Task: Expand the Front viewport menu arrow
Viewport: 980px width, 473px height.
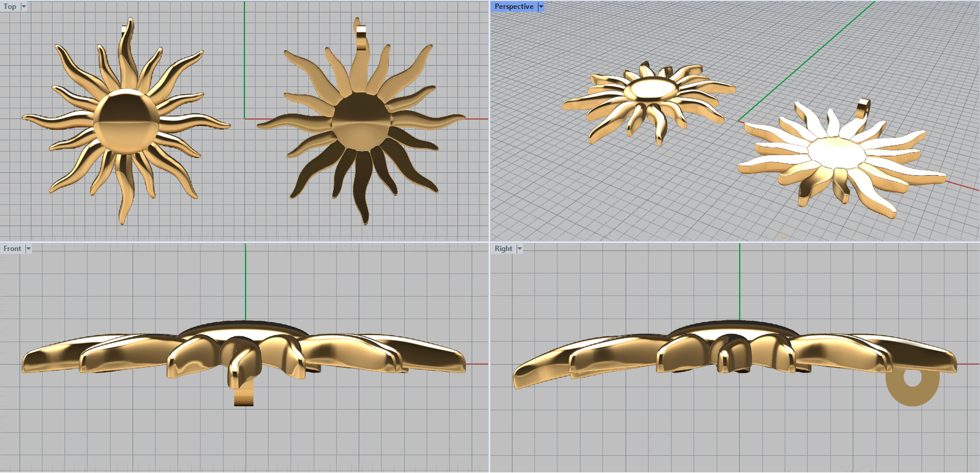Action: point(28,249)
